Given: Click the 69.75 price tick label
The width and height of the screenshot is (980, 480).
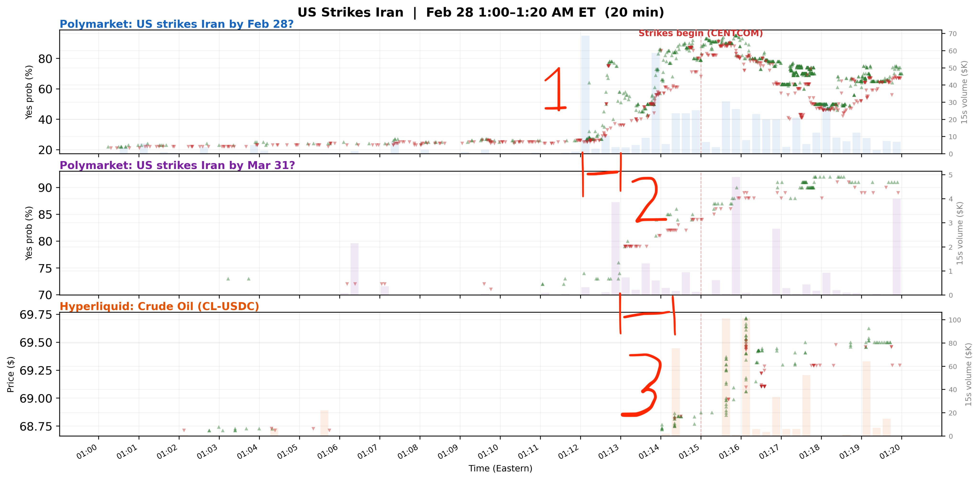Looking at the screenshot, I should pos(36,315).
